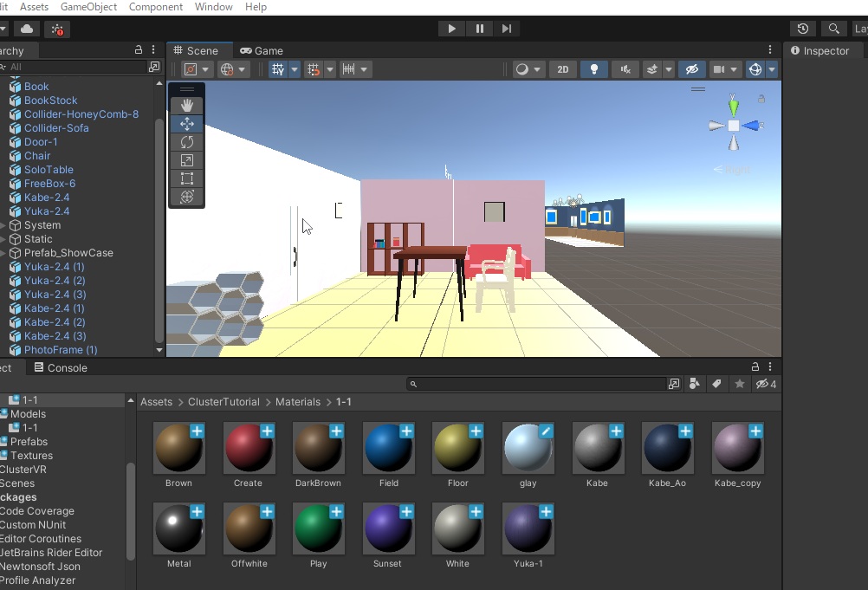The image size is (868, 590).
Task: Expand the System object in Hierarchy
Action: point(3,225)
